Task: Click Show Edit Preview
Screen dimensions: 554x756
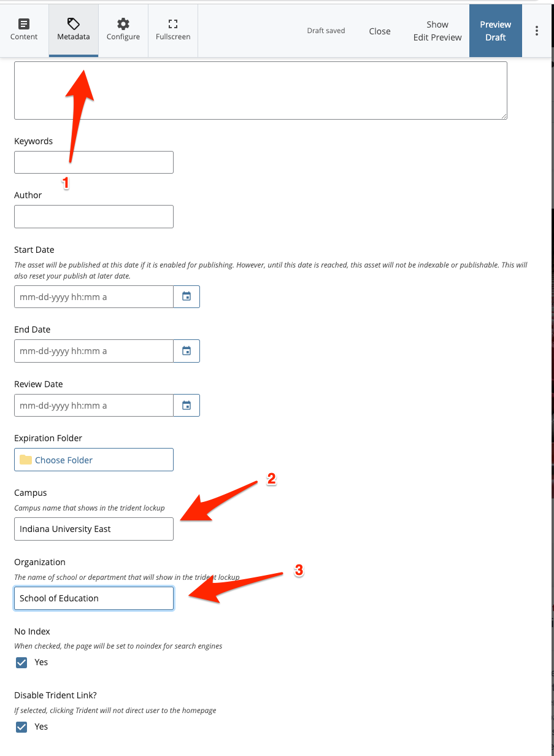Action: (x=437, y=31)
